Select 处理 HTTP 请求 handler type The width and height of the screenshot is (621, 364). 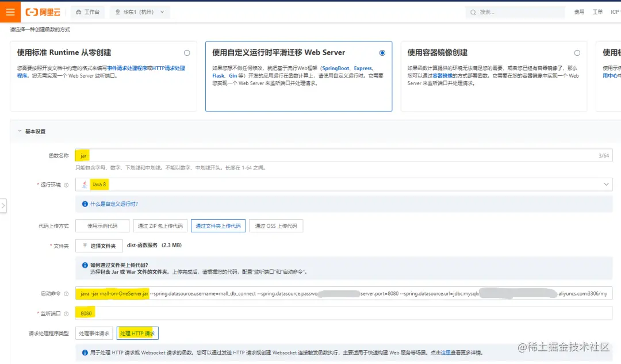pos(137,334)
